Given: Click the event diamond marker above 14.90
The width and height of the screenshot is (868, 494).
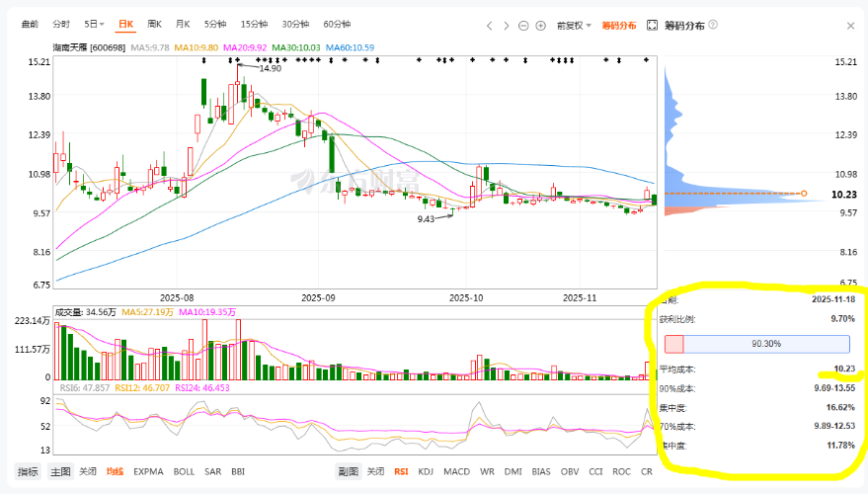Looking at the screenshot, I should tap(235, 60).
